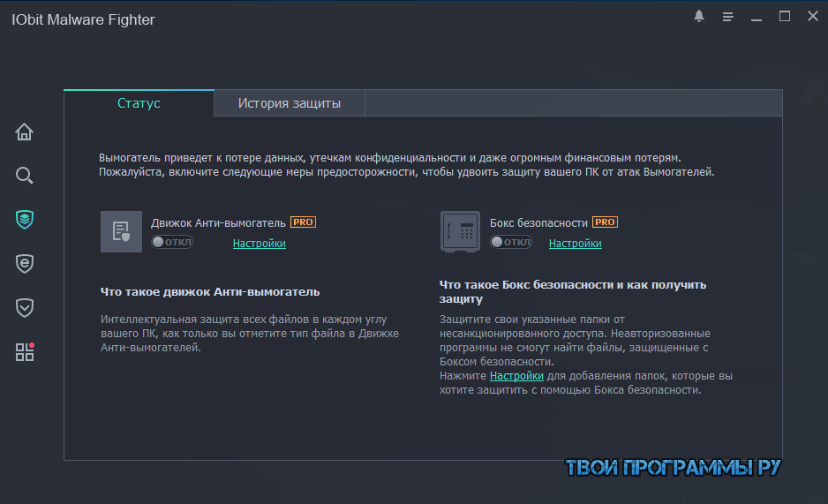Image resolution: width=828 pixels, height=504 pixels.
Task: Click the IObit Malware Fighter title text
Action: tap(84, 19)
